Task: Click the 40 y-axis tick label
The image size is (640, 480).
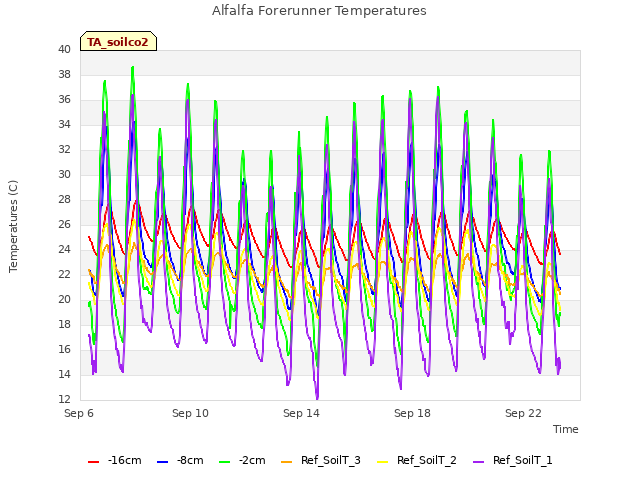Action: [64, 49]
